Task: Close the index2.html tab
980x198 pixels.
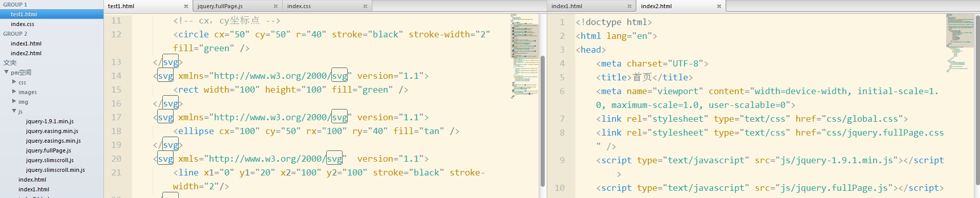Action: pyautogui.click(x=719, y=6)
